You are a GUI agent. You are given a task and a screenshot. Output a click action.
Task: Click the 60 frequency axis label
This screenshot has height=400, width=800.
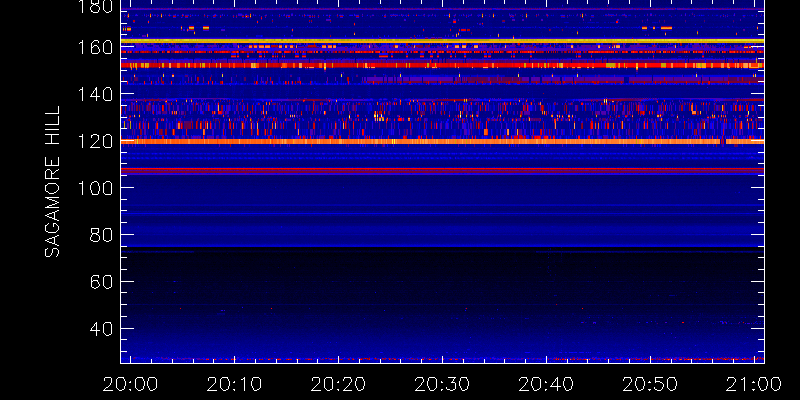[x=99, y=282]
